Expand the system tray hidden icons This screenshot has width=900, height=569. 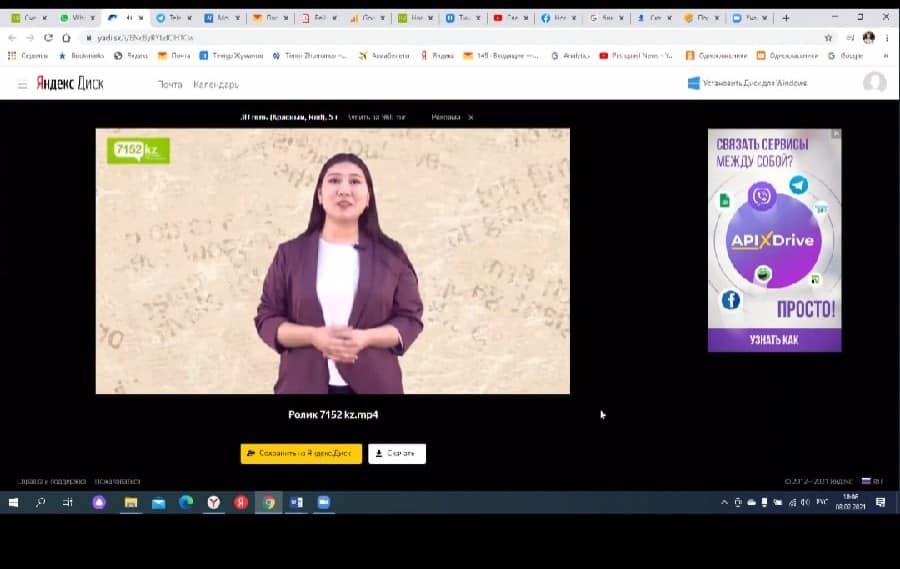click(x=724, y=502)
